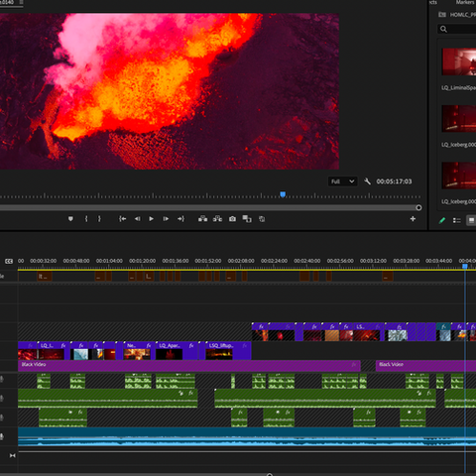Click the proxies toggle icon
The width and height of the screenshot is (476, 476).
tap(262, 219)
